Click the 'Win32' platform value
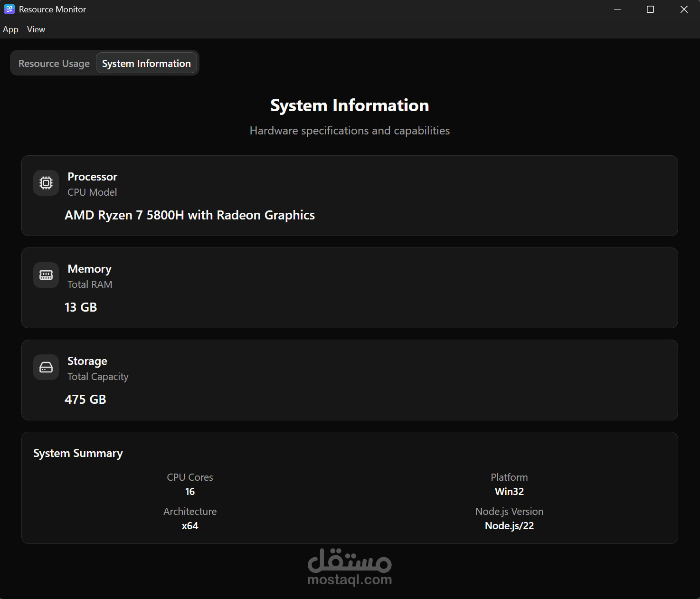 (x=509, y=492)
